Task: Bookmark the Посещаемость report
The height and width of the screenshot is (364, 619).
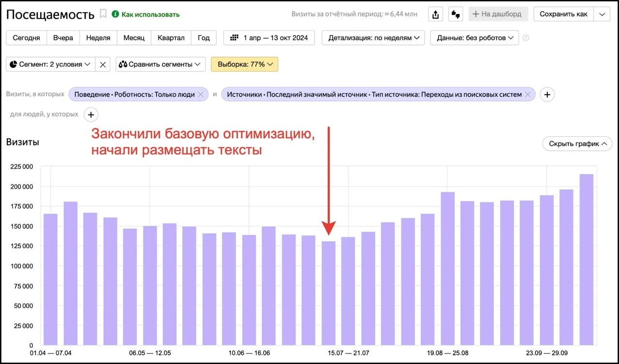Action: (x=103, y=14)
